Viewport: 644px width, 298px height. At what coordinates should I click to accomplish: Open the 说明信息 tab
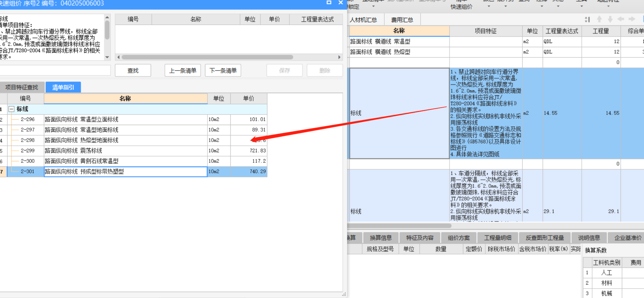(589, 238)
